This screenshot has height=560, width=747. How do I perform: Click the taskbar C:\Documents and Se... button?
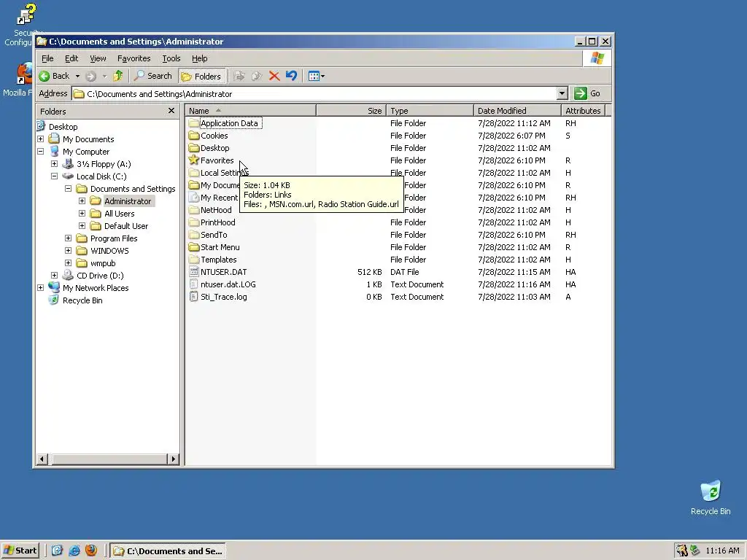[x=169, y=551]
